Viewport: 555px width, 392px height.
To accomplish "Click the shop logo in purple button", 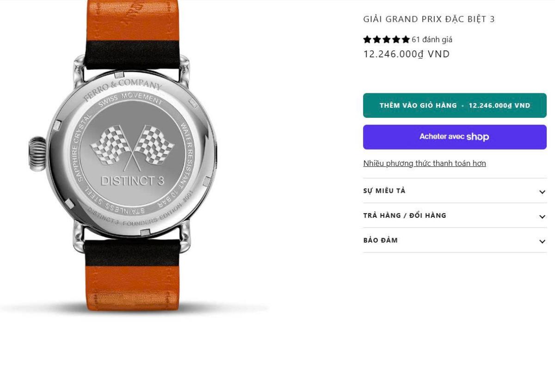I will pyautogui.click(x=478, y=137).
